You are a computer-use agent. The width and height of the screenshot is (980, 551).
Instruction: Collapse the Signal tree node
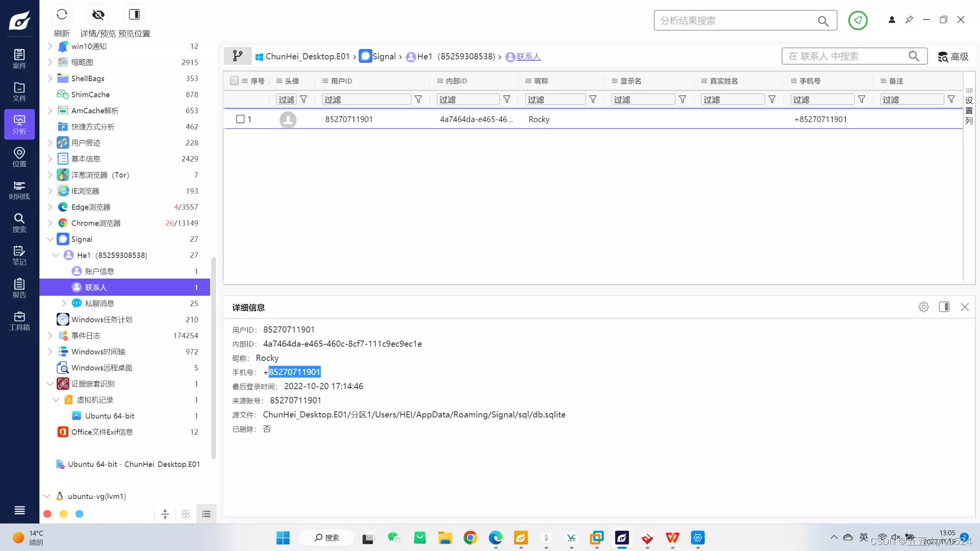coord(50,239)
